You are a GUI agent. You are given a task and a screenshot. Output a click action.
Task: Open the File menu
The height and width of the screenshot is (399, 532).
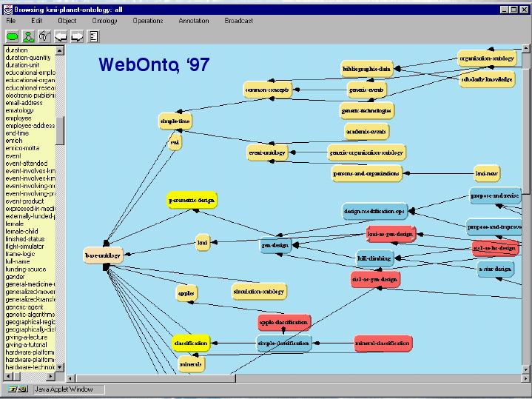[11, 21]
